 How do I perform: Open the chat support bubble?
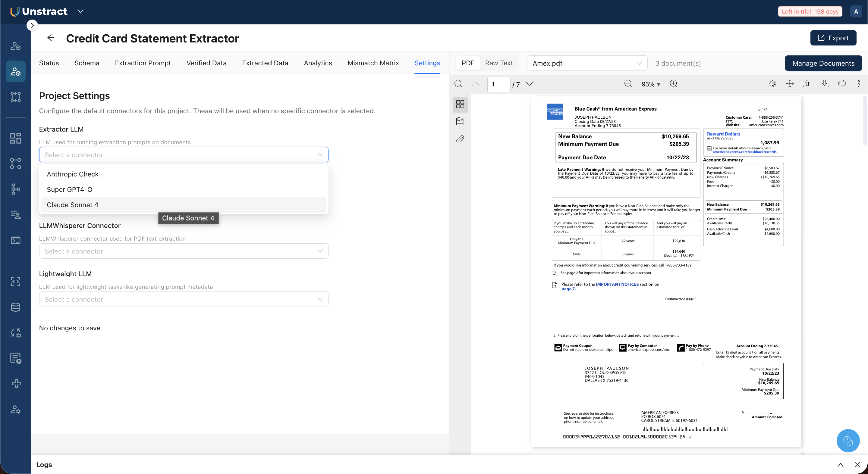(x=848, y=440)
